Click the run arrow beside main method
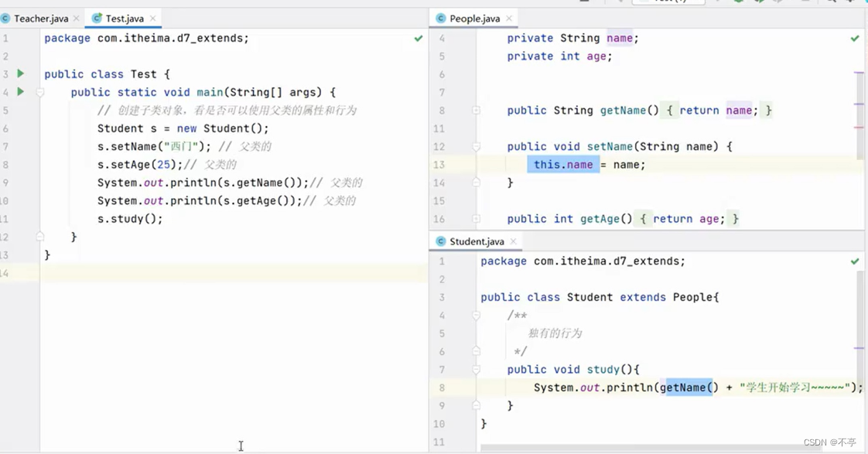868x454 pixels. click(x=20, y=91)
